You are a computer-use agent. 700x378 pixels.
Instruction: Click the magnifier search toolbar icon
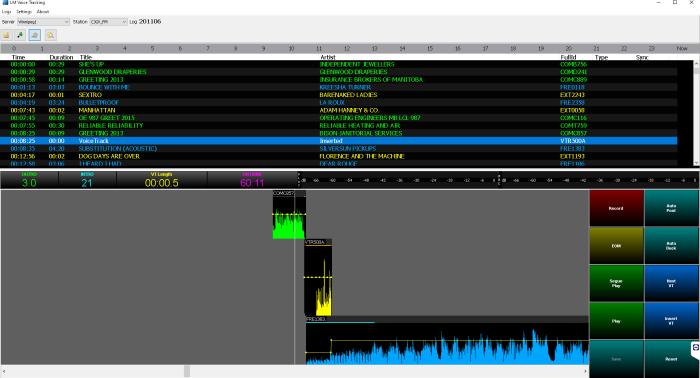[50, 35]
